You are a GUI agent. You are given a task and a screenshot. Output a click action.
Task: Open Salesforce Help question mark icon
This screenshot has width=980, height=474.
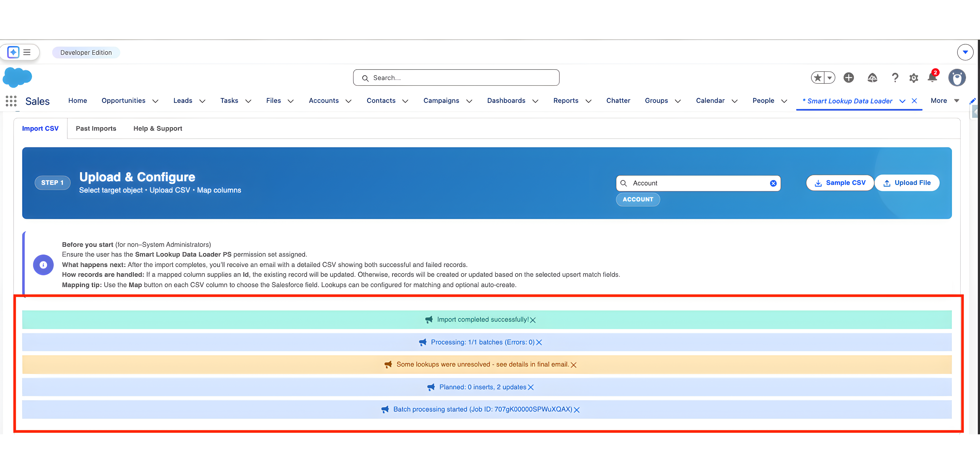(x=895, y=78)
